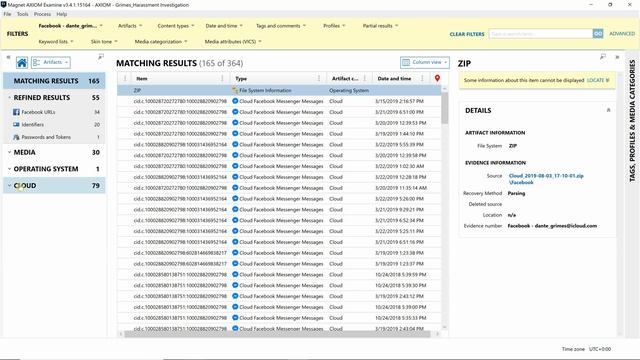Open the Help menu
The image size is (640, 360).
pos(62,14)
